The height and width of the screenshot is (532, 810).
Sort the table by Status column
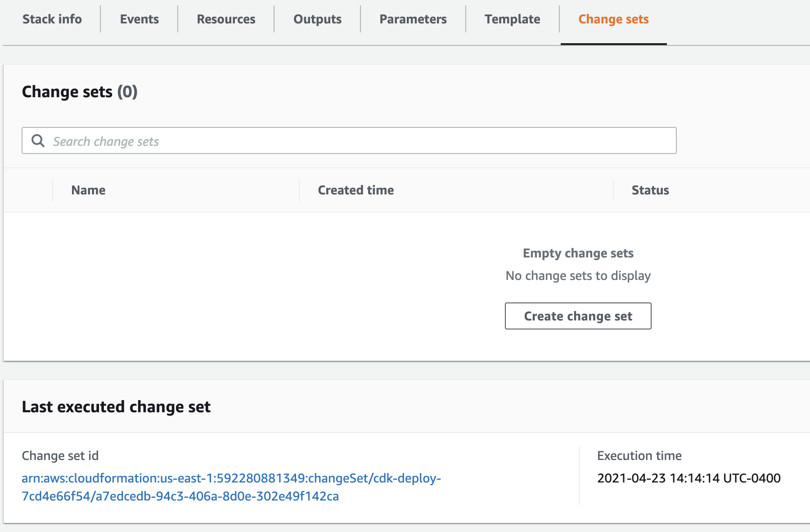click(x=650, y=190)
